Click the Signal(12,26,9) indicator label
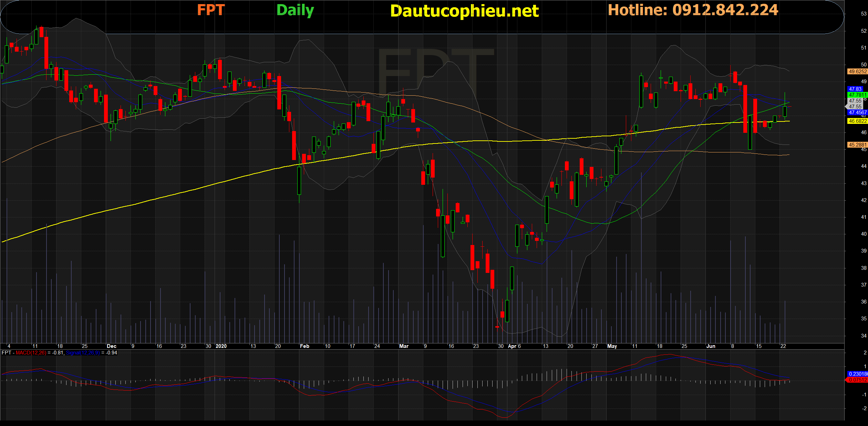The width and height of the screenshot is (868, 426). pyautogui.click(x=83, y=353)
